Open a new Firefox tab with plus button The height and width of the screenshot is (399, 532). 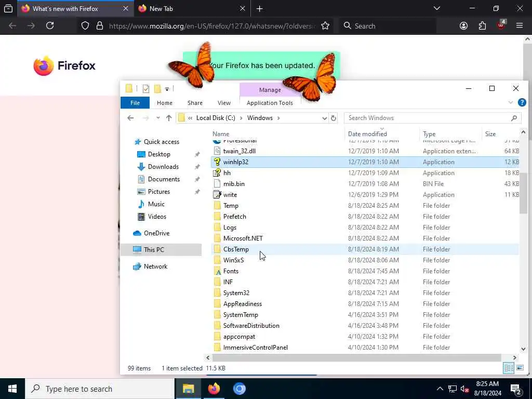(260, 9)
